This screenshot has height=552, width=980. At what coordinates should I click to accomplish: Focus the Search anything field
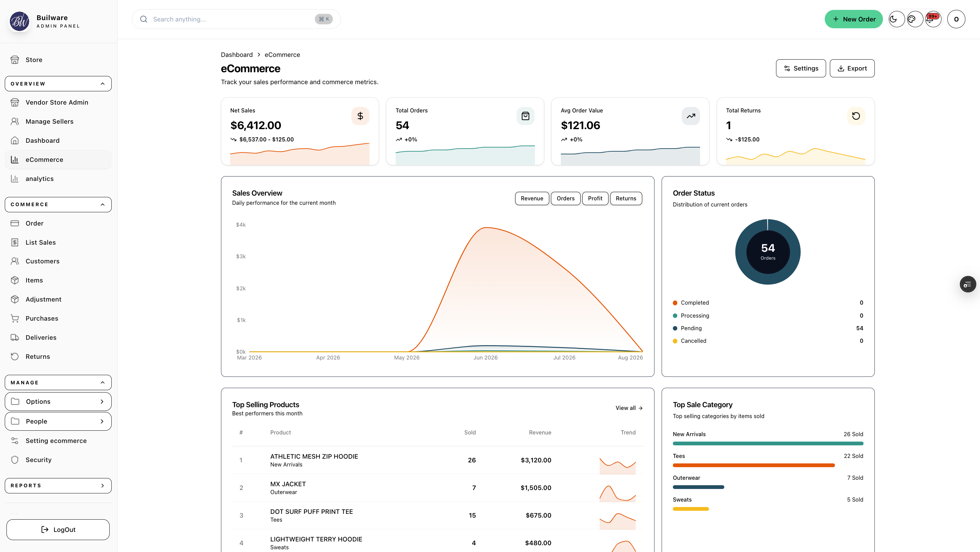(236, 19)
